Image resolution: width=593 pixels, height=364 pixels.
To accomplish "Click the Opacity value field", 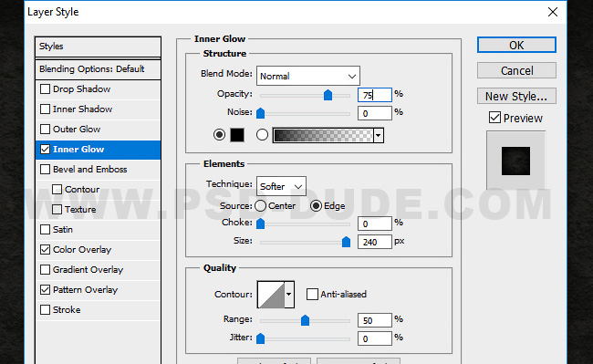I will (375, 95).
